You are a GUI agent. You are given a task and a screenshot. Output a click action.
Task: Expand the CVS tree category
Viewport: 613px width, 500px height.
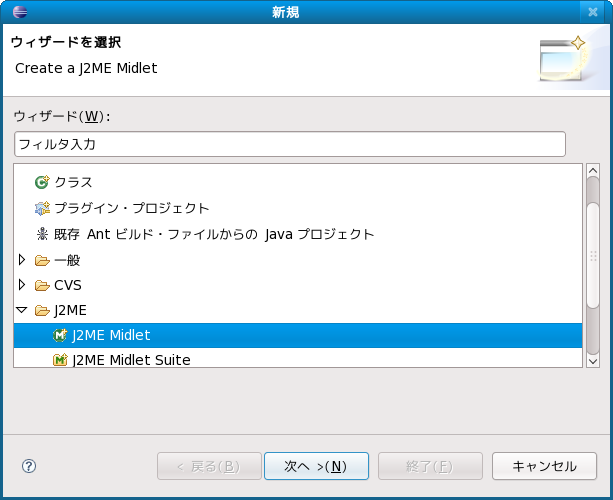22,285
